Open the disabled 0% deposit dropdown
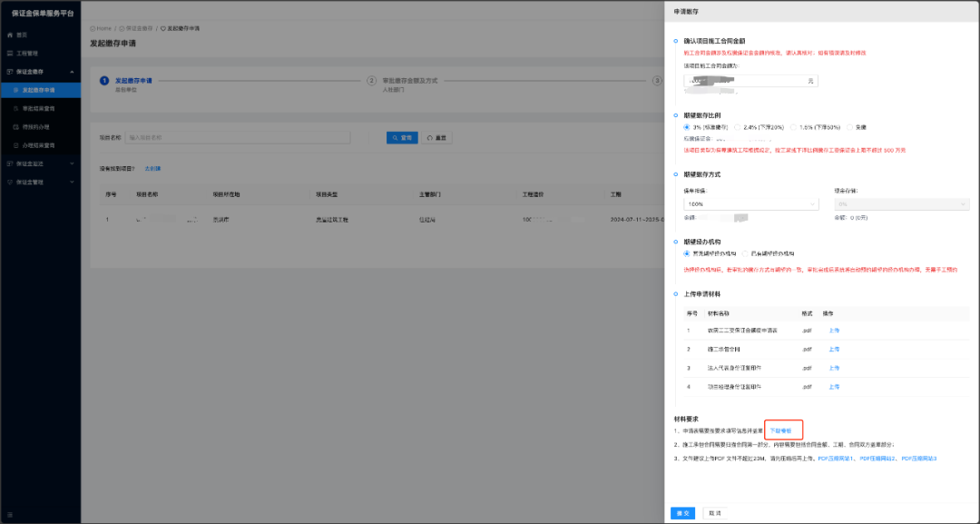Viewport: 980px width, 524px height. click(x=902, y=203)
